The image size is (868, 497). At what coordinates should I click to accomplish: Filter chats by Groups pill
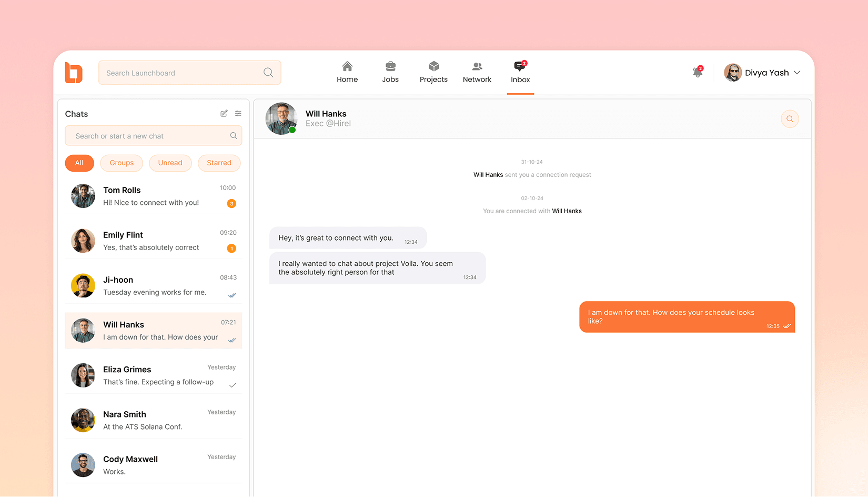click(x=122, y=163)
